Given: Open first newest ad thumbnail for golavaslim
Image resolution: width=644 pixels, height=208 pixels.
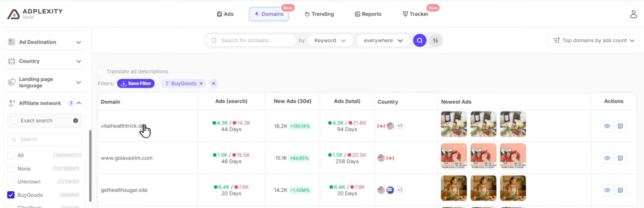Looking at the screenshot, I should tap(454, 156).
